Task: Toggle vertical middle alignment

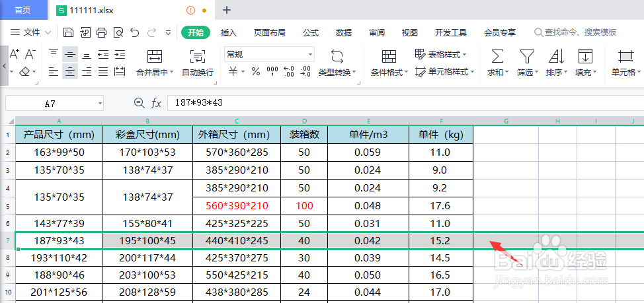Action: pos(70,54)
